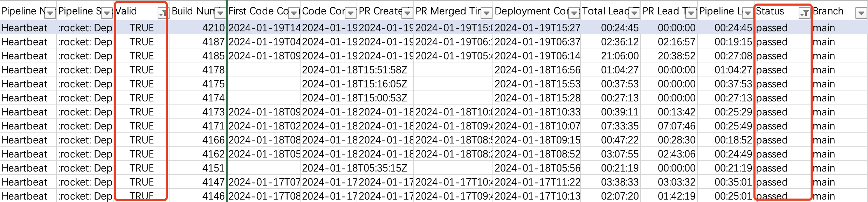Open the active filter icon on Valid column
Viewport: 868px width, 202px height.
[x=162, y=13]
